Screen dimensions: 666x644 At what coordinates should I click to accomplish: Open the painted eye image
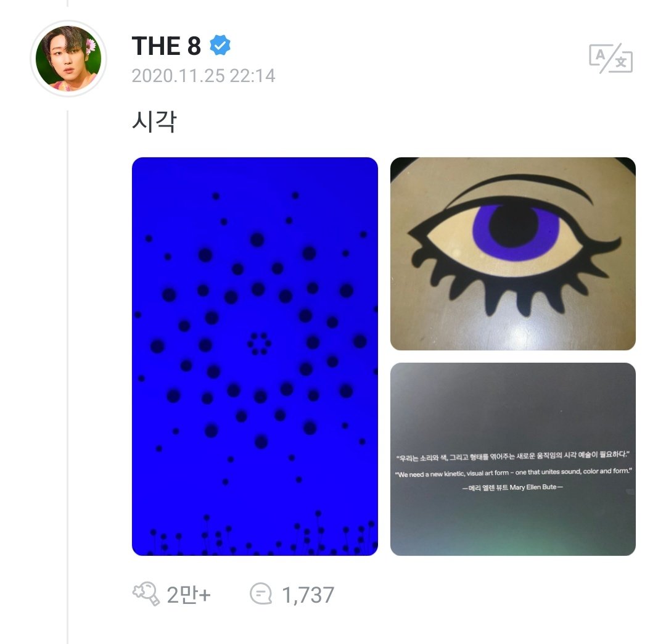pyautogui.click(x=512, y=254)
